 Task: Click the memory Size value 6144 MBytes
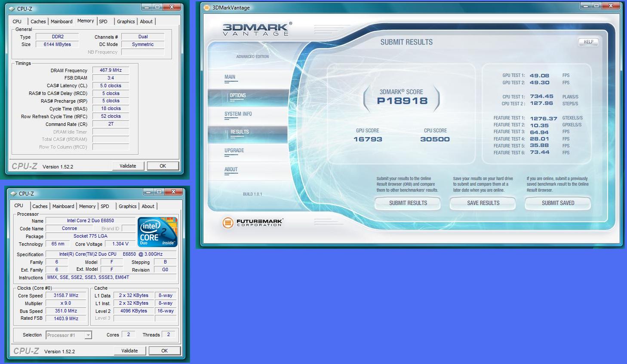point(57,44)
